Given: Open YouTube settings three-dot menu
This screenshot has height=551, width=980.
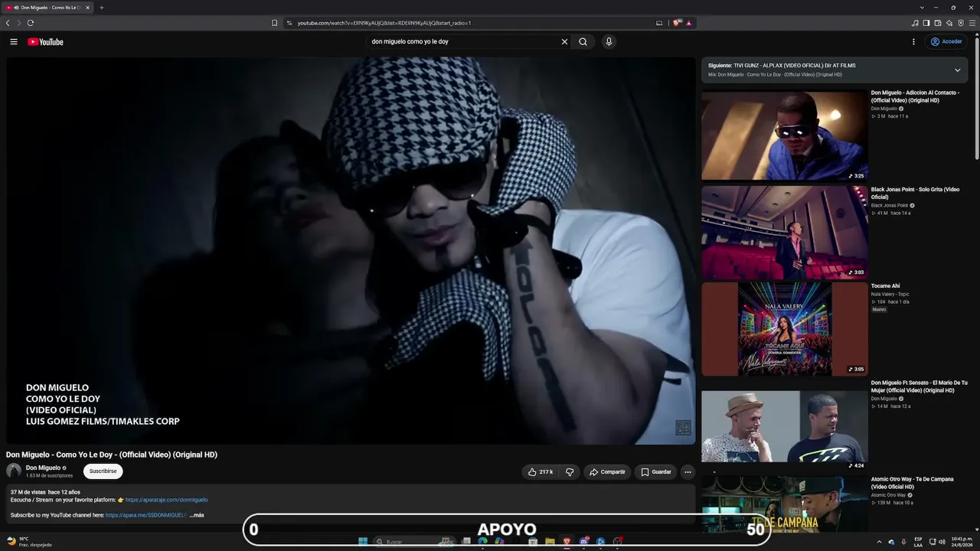Looking at the screenshot, I should tap(913, 42).
